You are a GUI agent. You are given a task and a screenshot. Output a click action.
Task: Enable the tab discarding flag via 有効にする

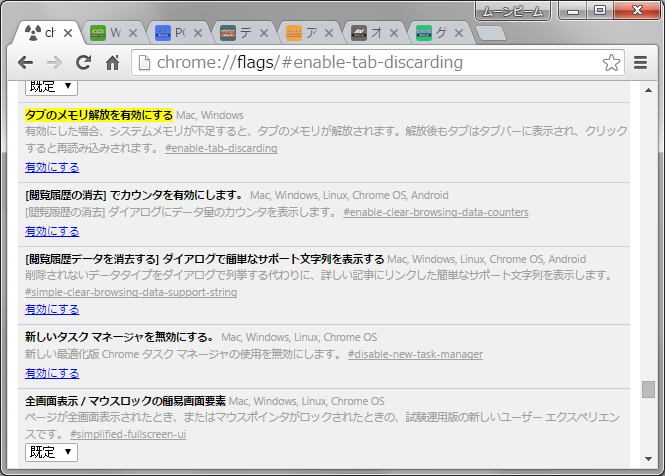pos(52,167)
